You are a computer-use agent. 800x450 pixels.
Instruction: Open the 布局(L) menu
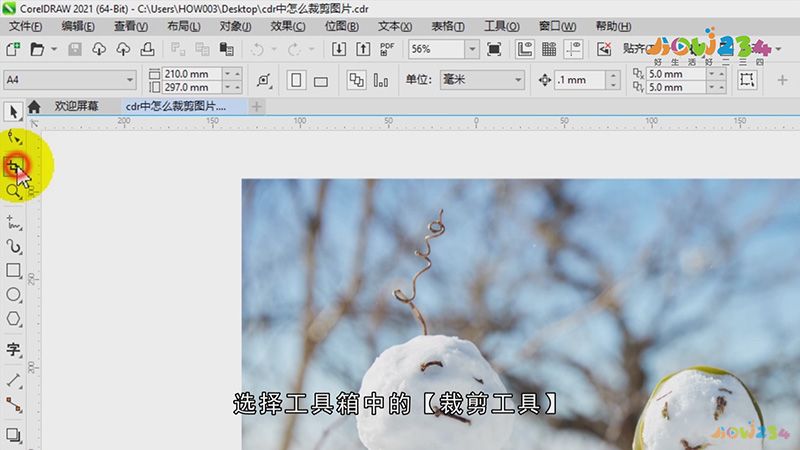(x=184, y=26)
